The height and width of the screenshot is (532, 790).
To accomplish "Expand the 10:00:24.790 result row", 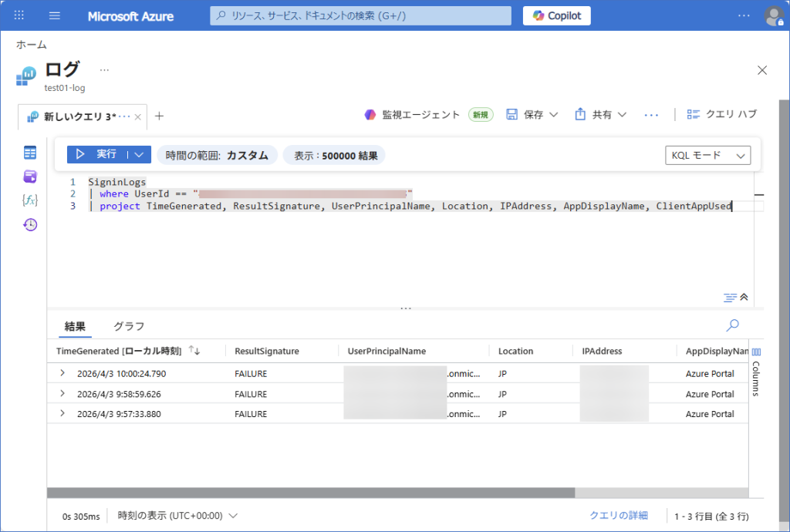I will click(x=62, y=373).
